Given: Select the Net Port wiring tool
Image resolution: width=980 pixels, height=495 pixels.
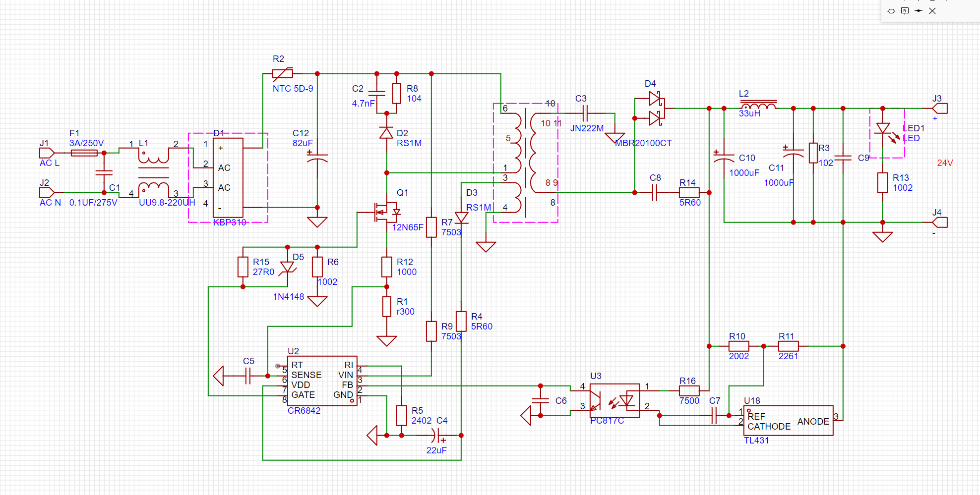Looking at the screenshot, I should coord(891,11).
